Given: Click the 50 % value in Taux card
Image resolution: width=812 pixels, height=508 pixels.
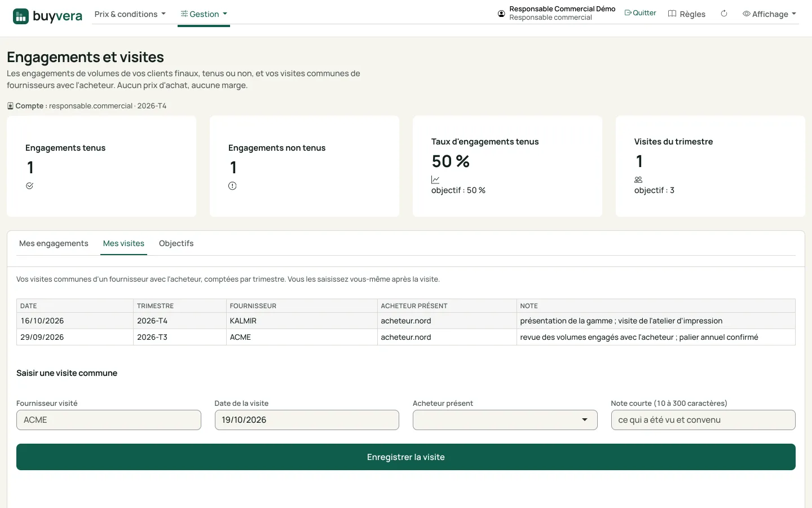Looking at the screenshot, I should click(451, 161).
